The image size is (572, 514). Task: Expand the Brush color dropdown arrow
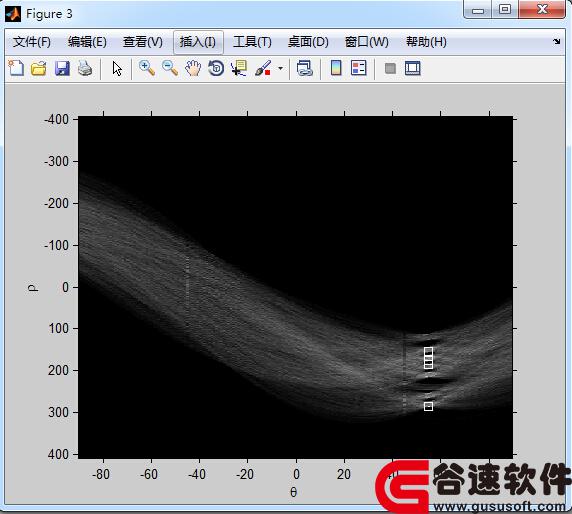click(280, 68)
